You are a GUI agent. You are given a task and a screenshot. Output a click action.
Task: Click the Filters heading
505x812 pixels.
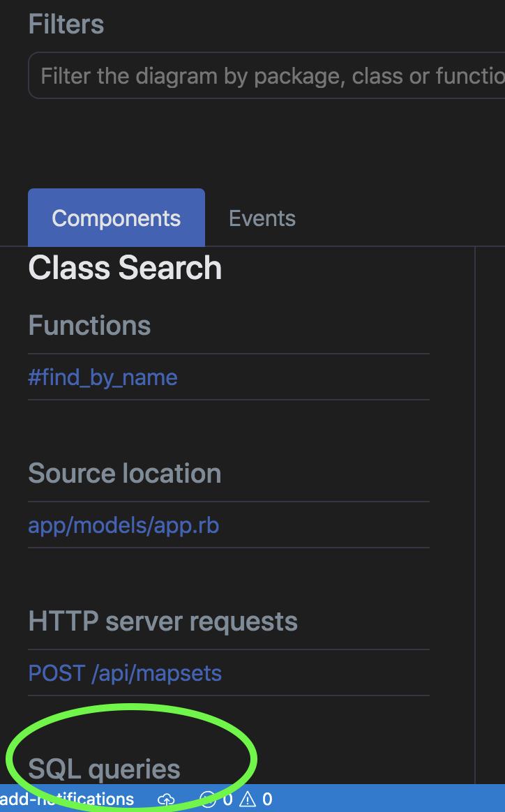66,24
